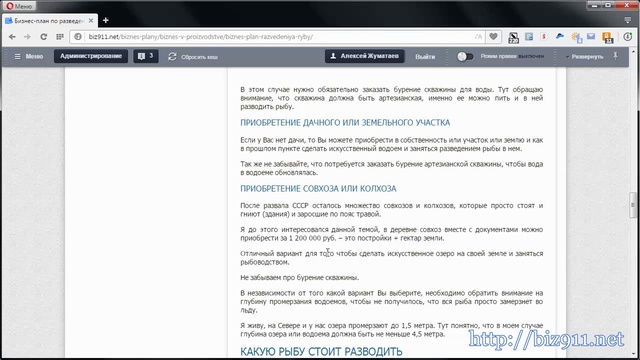Open notifications with counter 3

[x=146, y=56]
